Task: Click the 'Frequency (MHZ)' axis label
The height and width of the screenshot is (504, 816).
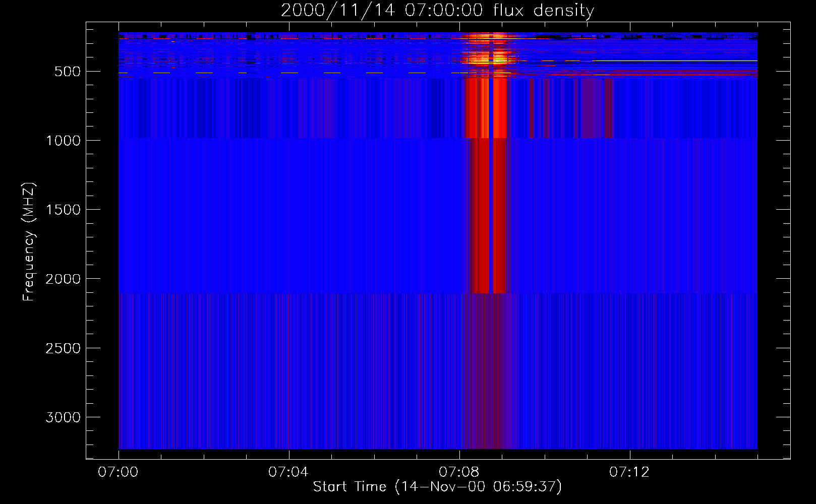Action: tap(29, 242)
